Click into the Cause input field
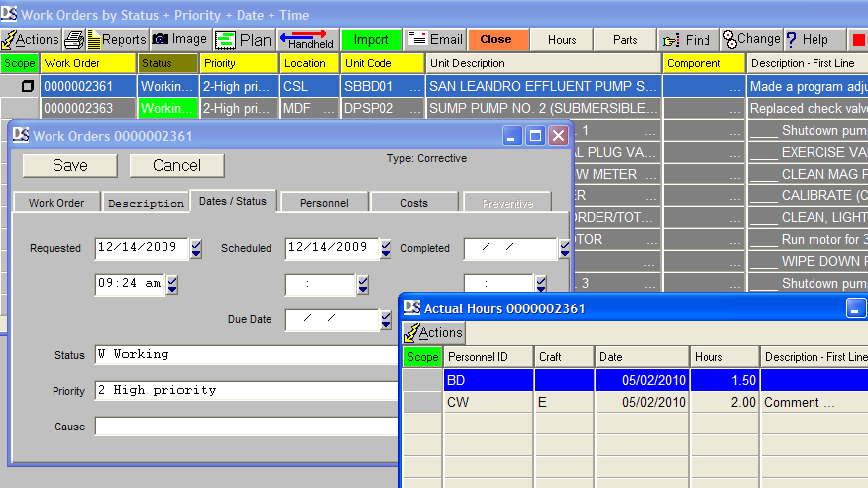 248,427
